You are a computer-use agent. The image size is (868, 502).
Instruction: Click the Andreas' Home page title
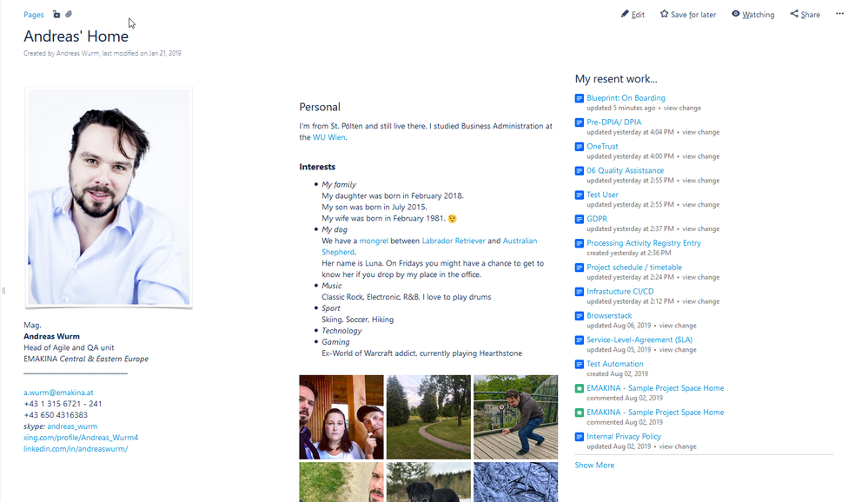76,36
